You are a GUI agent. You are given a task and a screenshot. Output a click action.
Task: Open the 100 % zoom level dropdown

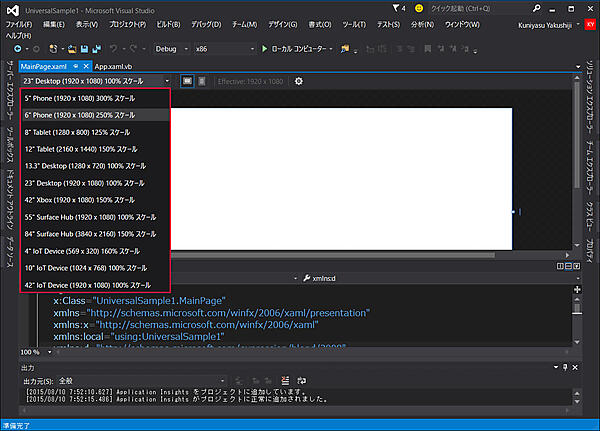30,352
